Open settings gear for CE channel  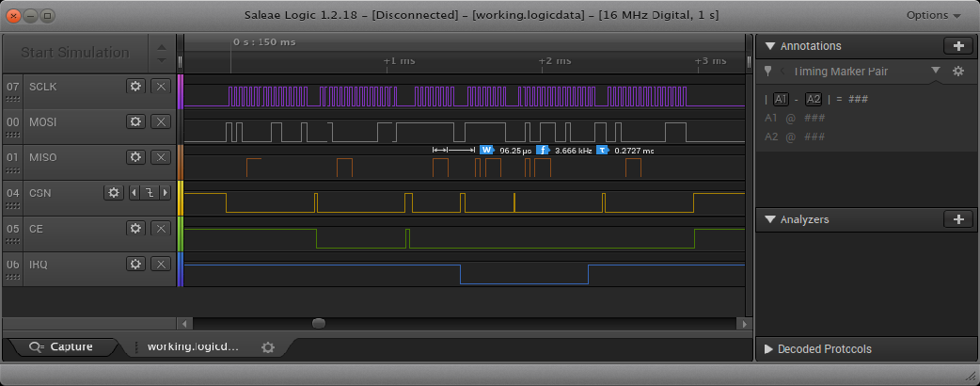[x=135, y=229]
